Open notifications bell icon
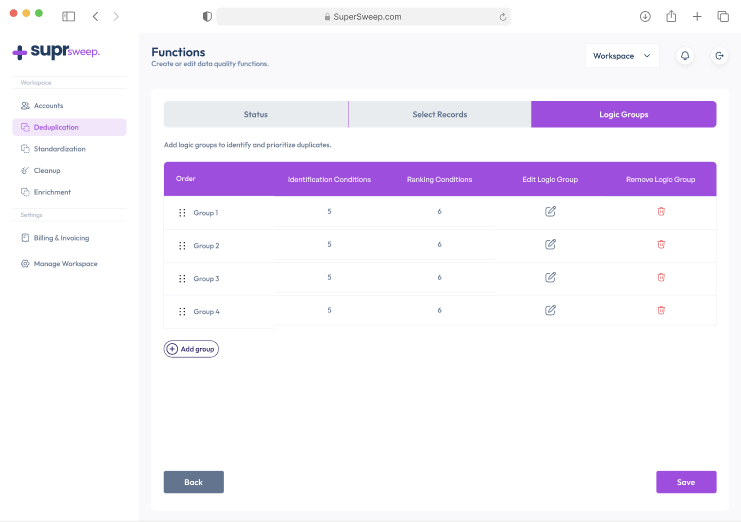 click(x=685, y=56)
